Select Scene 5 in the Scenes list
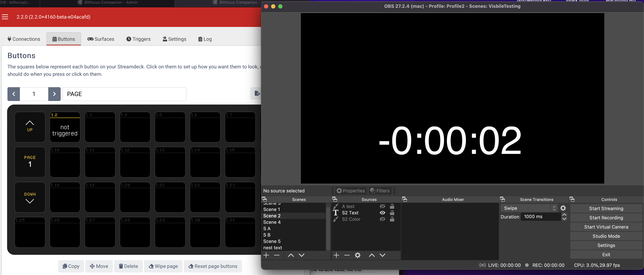Image resolution: width=644 pixels, height=275 pixels. 272,241
